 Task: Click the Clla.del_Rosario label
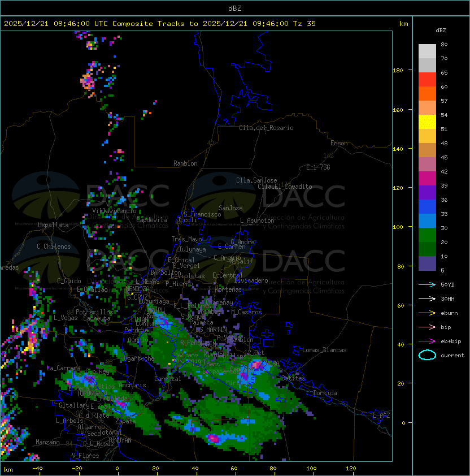pos(266,128)
